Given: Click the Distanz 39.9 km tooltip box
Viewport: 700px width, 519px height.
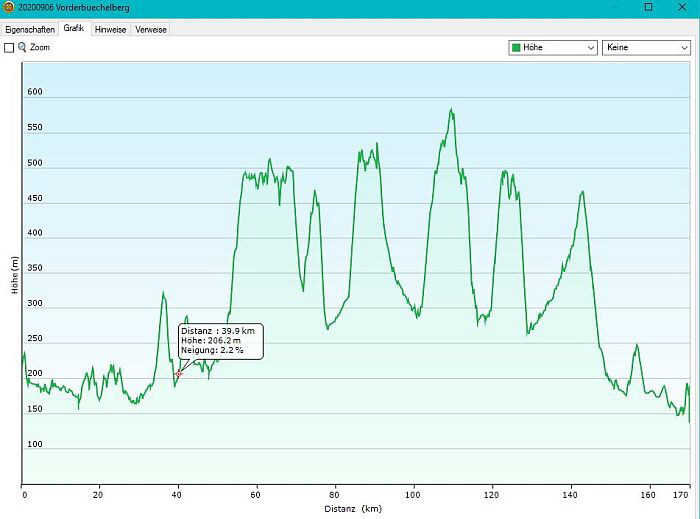Looking at the screenshot, I should [x=220, y=340].
